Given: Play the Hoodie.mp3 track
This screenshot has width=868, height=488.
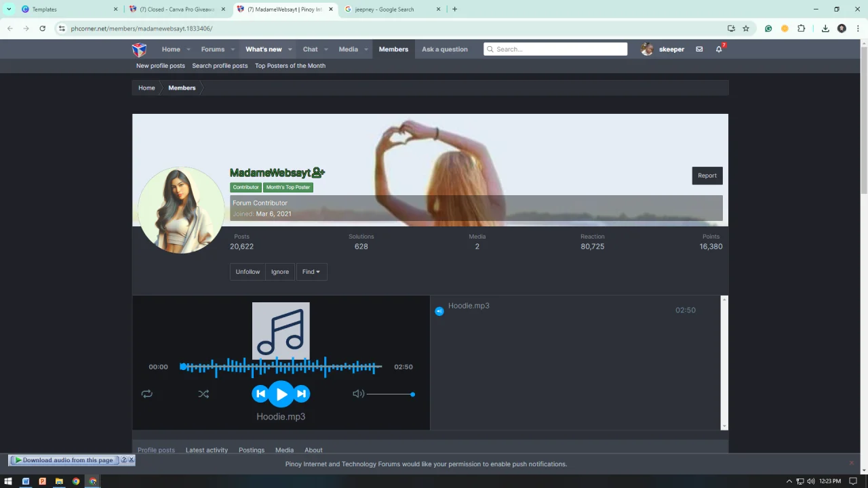Looking at the screenshot, I should (281, 394).
